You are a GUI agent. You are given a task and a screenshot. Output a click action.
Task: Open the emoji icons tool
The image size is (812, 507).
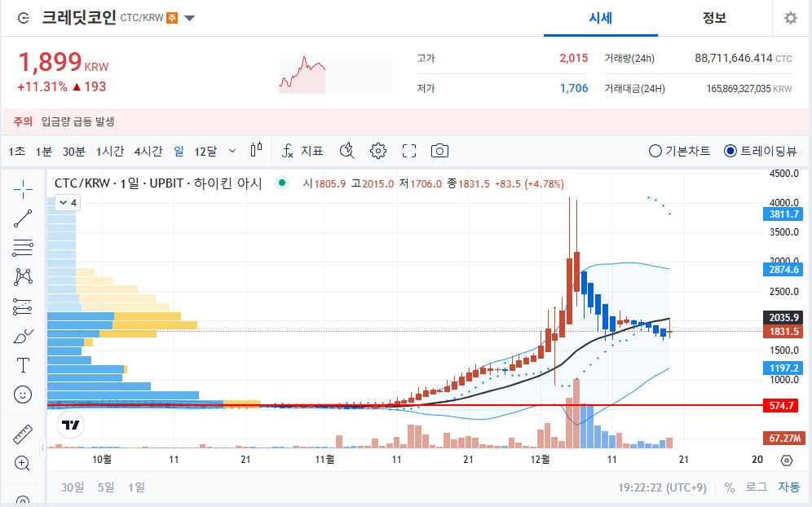click(x=23, y=395)
